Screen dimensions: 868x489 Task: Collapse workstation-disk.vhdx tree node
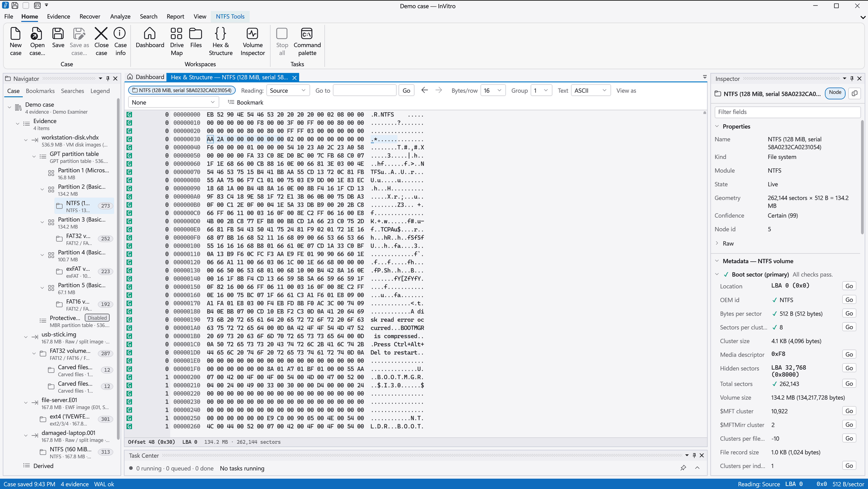click(x=26, y=140)
